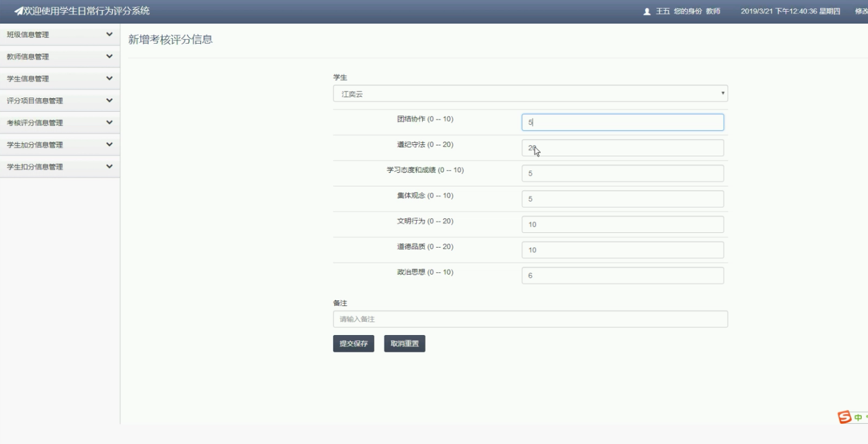
Task: Click chevron next to 考核评分信息管理
Action: [109, 122]
